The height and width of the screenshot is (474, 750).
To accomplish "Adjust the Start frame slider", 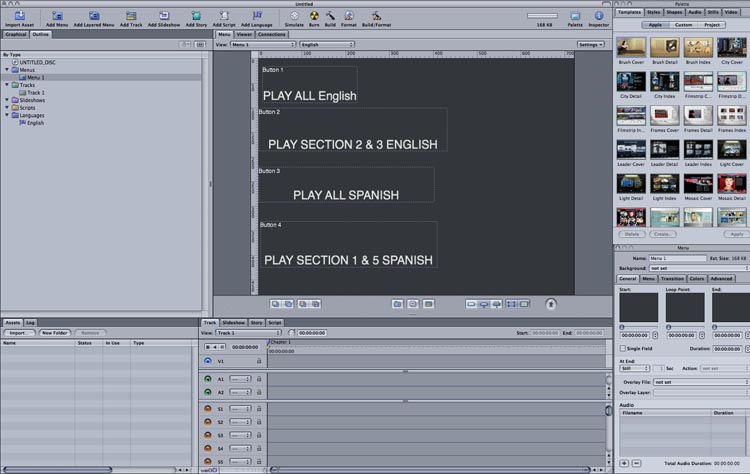I will click(622, 327).
